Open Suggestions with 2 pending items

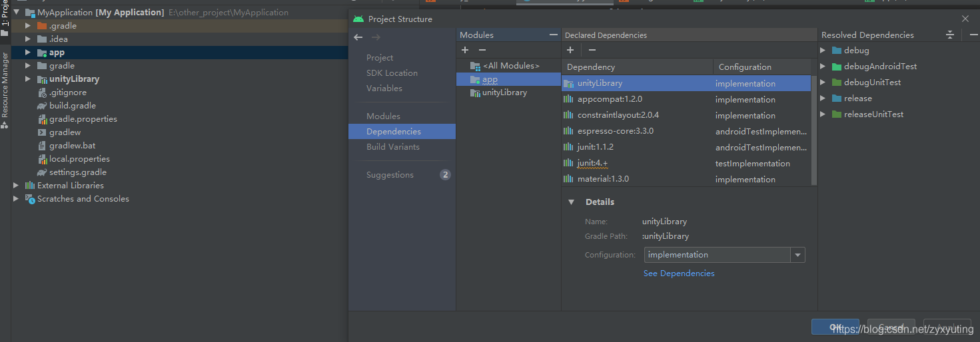click(x=402, y=175)
